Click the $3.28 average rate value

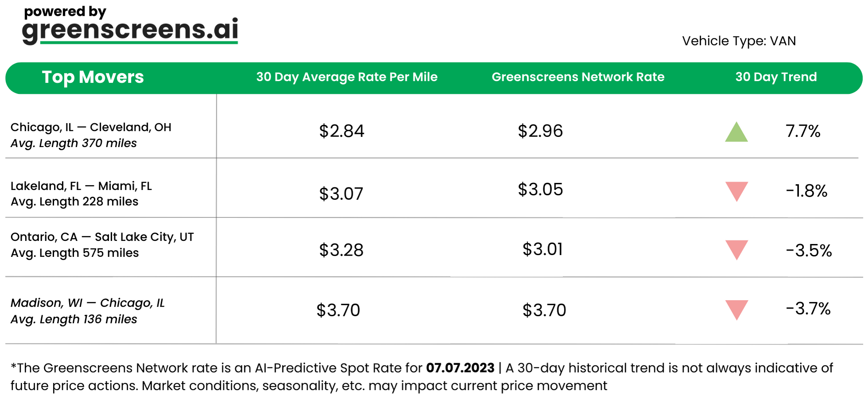point(341,250)
